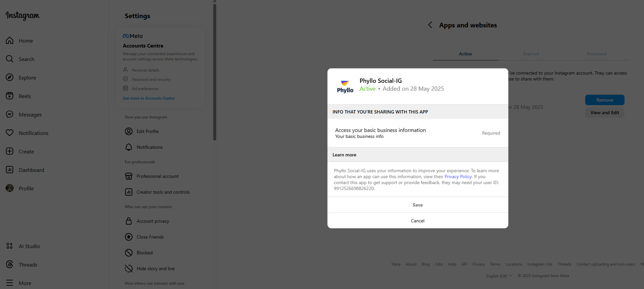
Task: Open the Terms footer link
Action: (495, 264)
